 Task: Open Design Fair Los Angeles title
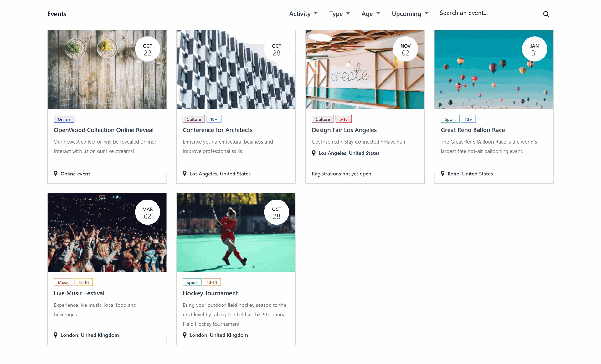coord(344,130)
